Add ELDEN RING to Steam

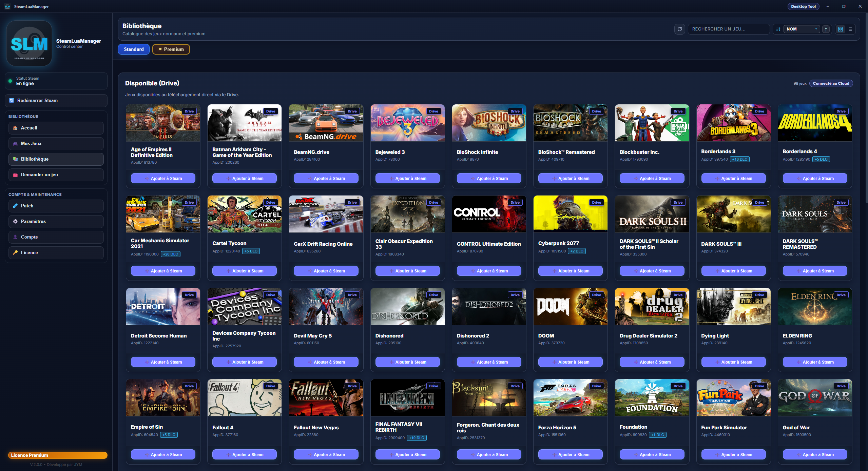(x=815, y=362)
